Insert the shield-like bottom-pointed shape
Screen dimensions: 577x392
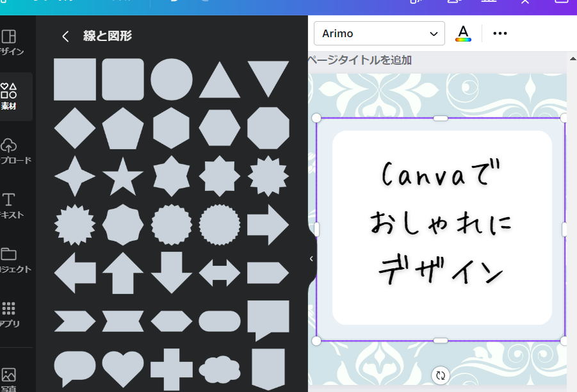[268, 369]
